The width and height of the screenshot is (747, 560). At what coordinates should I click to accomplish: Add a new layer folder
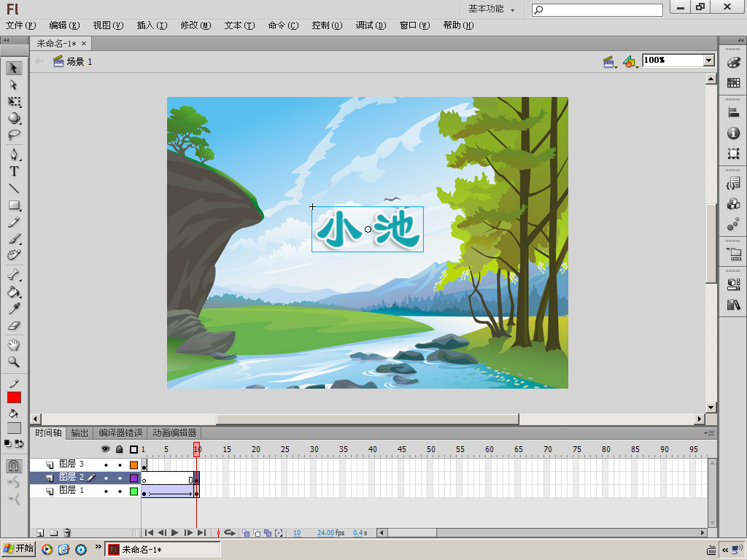tap(54, 533)
